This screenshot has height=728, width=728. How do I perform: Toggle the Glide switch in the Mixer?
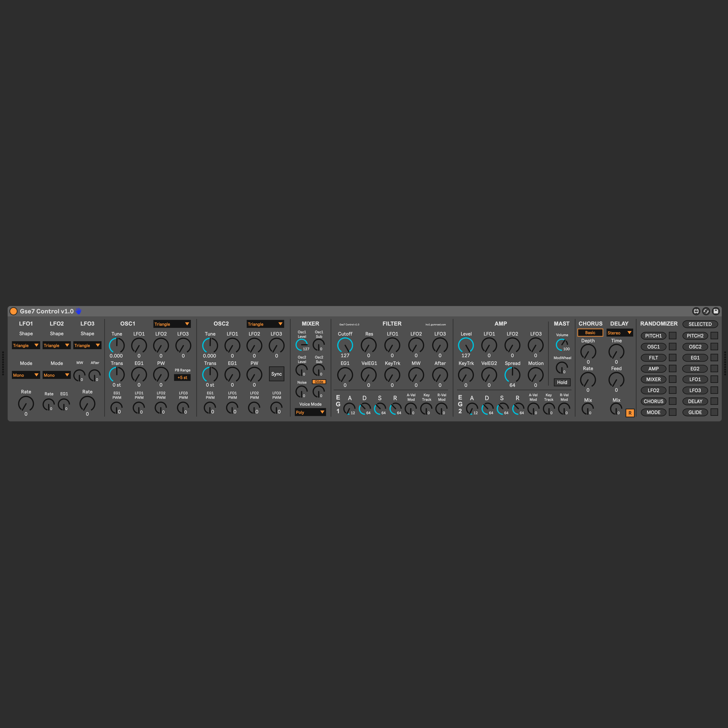319,382
